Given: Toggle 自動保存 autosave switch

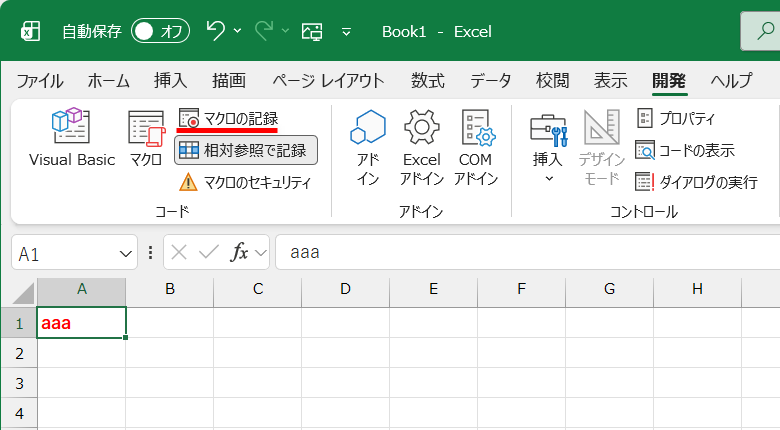Looking at the screenshot, I should [x=160, y=31].
